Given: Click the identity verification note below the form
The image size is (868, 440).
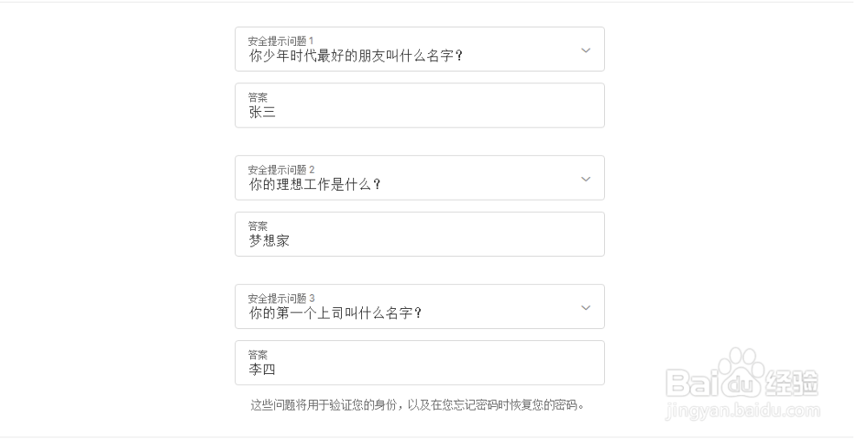Looking at the screenshot, I should tap(418, 404).
